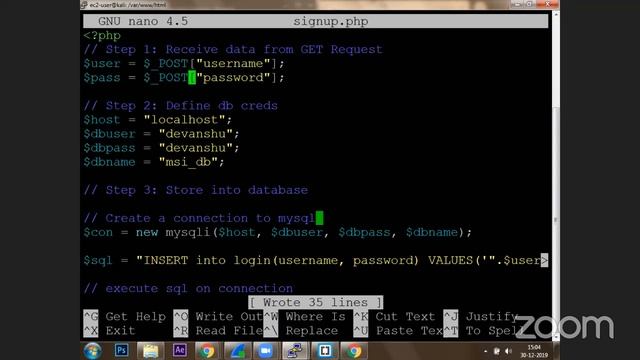Viewport: 640px width, 360px height.
Task: Place cursor on the $user variable line
Action: 184,64
